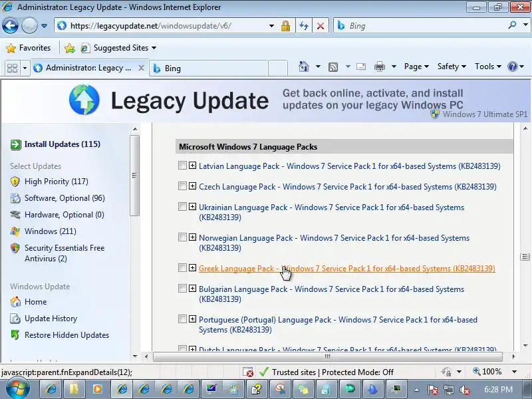The width and height of the screenshot is (532, 399).
Task: Open the Quick Tabs grid icon
Action: tap(12, 68)
